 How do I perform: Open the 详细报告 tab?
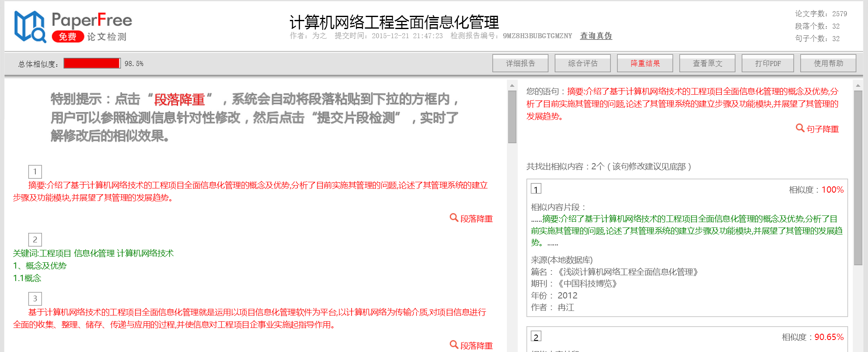pos(520,63)
